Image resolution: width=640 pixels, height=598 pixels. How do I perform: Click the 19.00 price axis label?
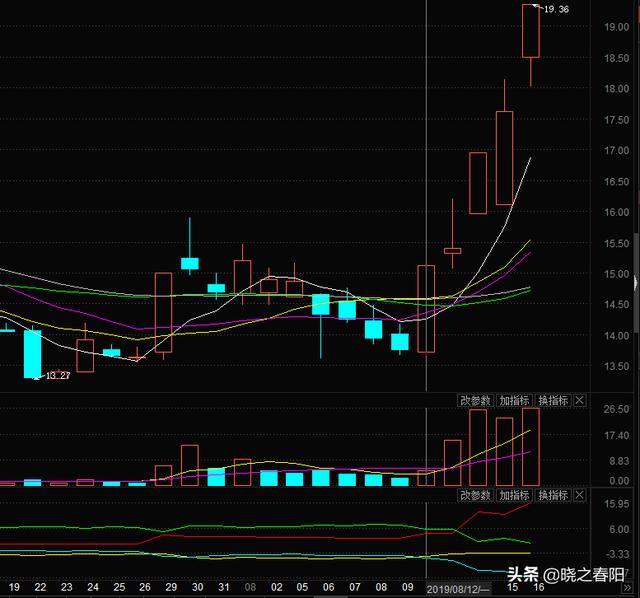pyautogui.click(x=617, y=27)
